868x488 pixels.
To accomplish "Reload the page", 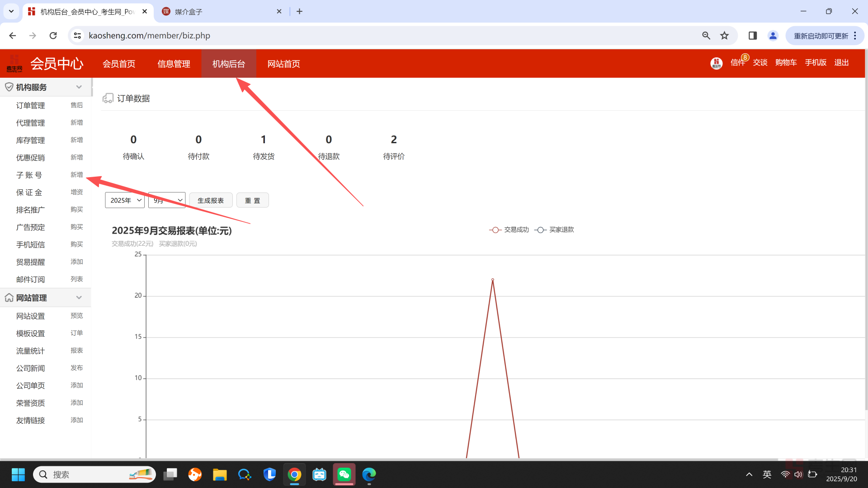I will [x=53, y=36].
